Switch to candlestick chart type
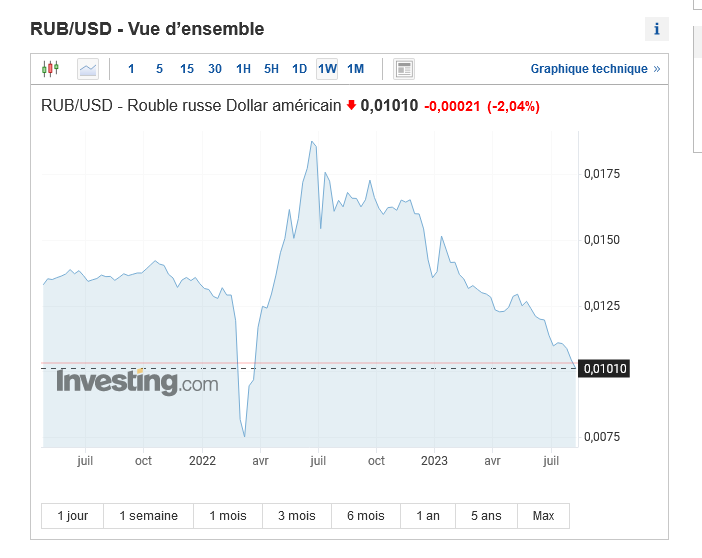Screen dimensions: 702x558 click(x=50, y=69)
